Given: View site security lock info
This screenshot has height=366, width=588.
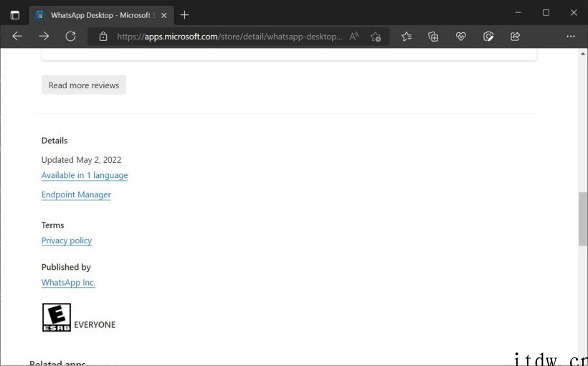Looking at the screenshot, I should pyautogui.click(x=103, y=37).
